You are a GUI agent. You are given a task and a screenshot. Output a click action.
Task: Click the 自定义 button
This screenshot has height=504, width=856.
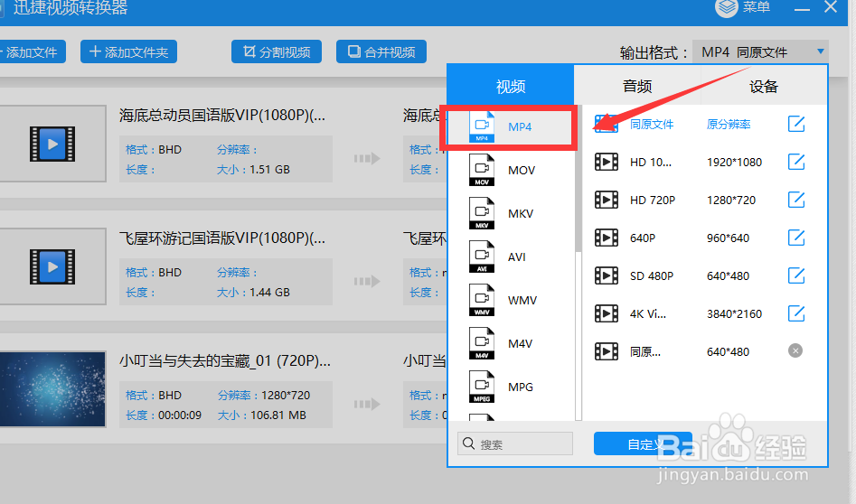pos(643,444)
